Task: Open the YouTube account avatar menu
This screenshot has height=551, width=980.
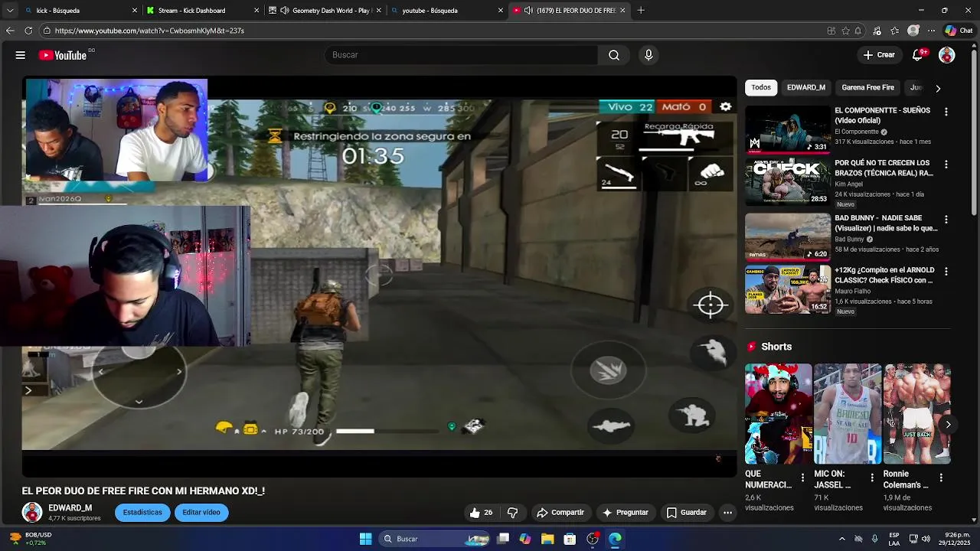Action: tap(947, 55)
